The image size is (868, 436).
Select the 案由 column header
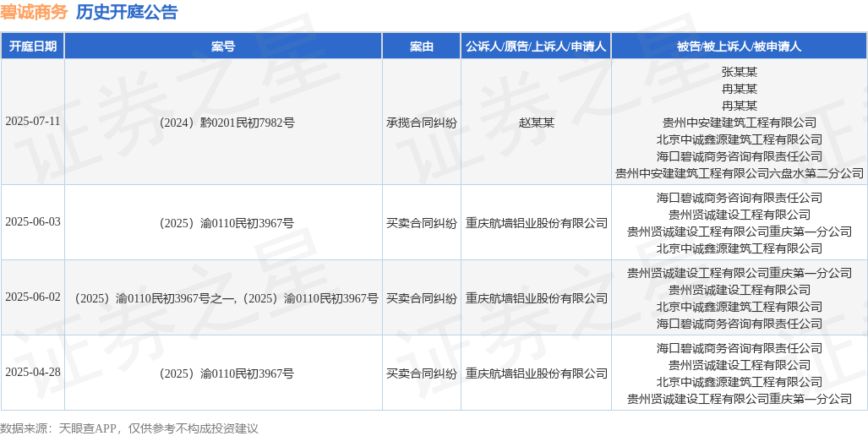point(421,46)
